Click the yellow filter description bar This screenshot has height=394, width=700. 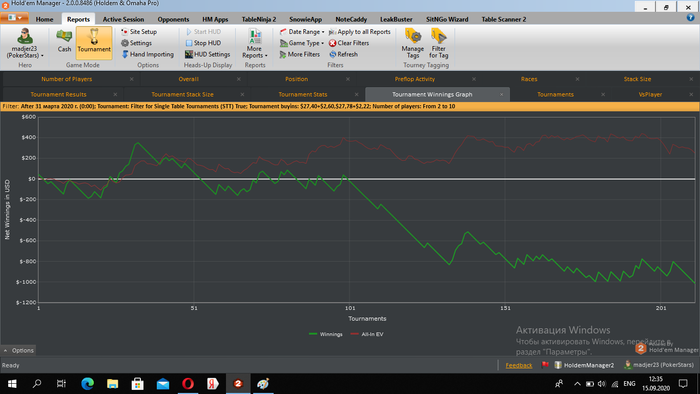click(x=350, y=107)
